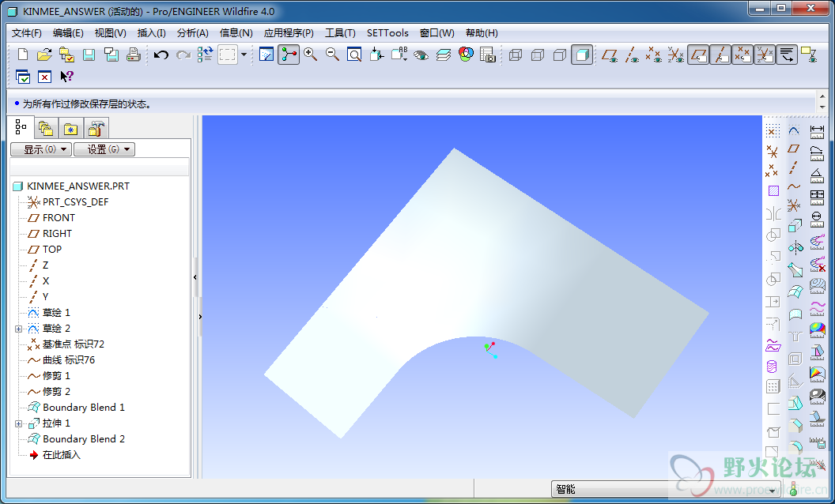Open the 文件(F) menu
The width and height of the screenshot is (835, 504).
[x=27, y=33]
